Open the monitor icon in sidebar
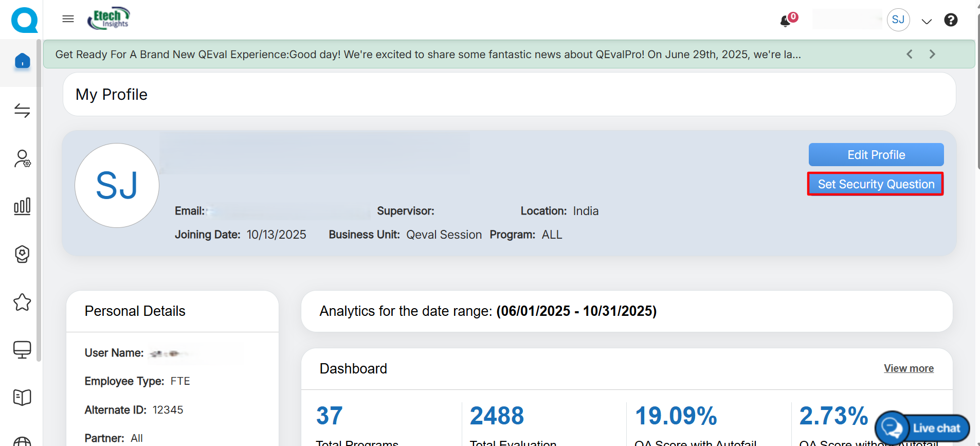This screenshot has height=446, width=980. point(22,350)
